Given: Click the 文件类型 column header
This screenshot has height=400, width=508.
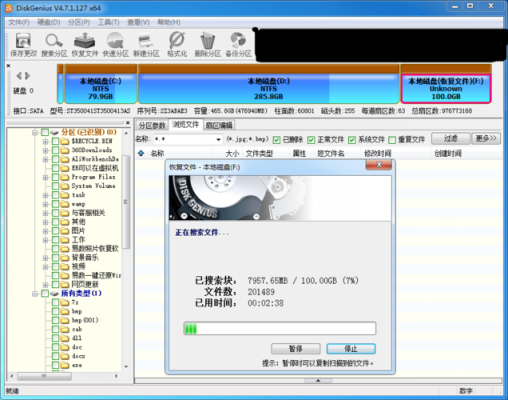Looking at the screenshot, I should click(259, 153).
